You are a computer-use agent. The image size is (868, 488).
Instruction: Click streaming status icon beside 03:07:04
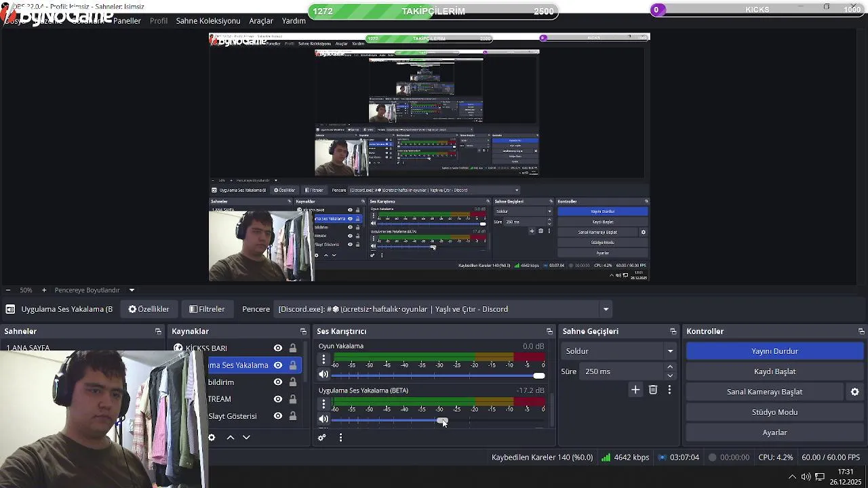(663, 457)
